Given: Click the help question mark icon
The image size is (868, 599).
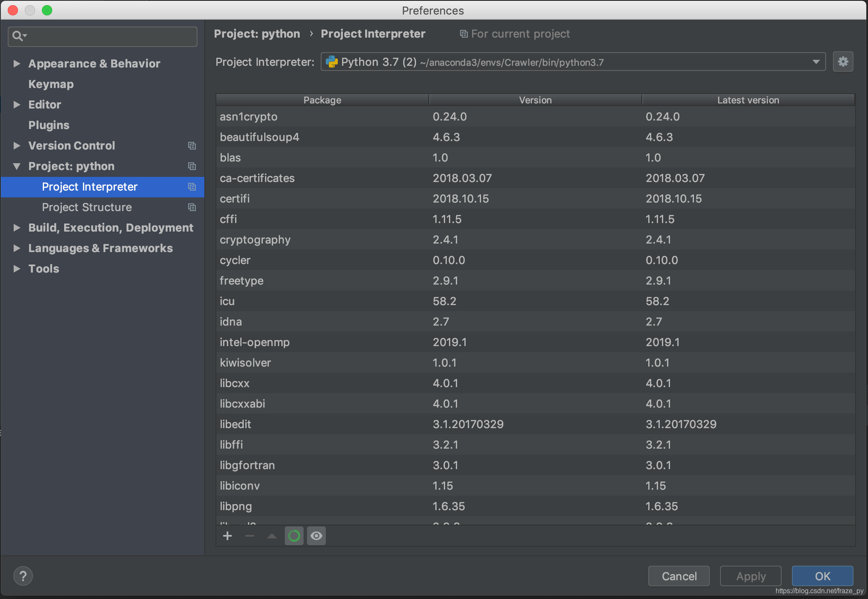Looking at the screenshot, I should 23,576.
